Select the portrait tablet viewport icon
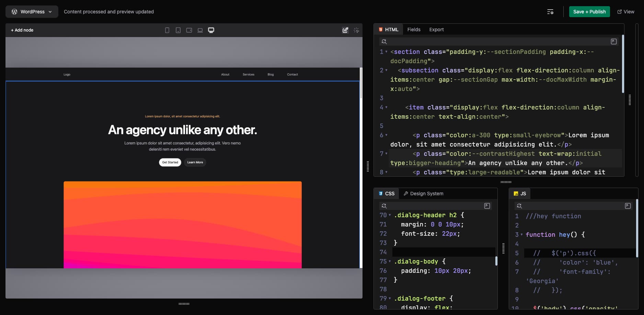 (178, 30)
